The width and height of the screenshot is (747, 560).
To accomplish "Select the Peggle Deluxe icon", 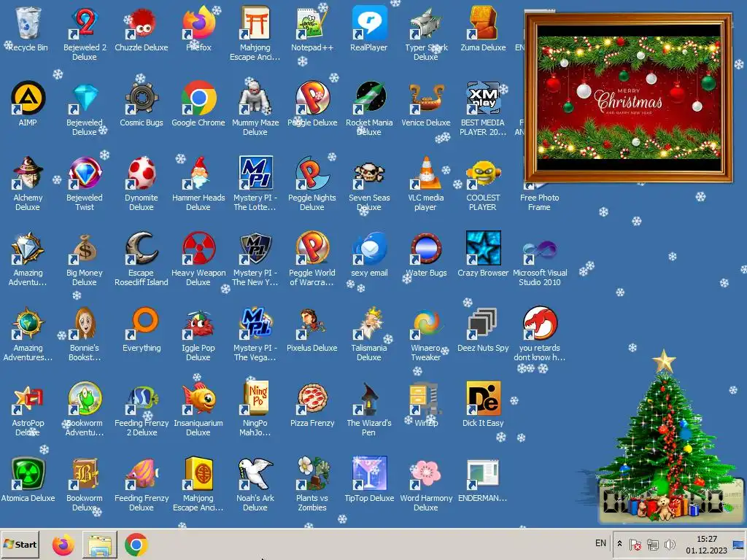I will (312, 98).
